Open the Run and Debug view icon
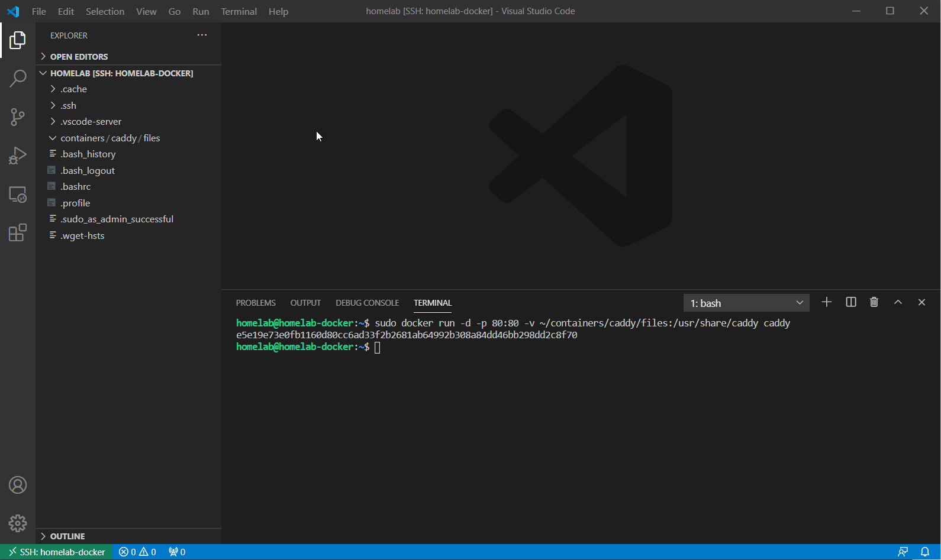 click(18, 156)
